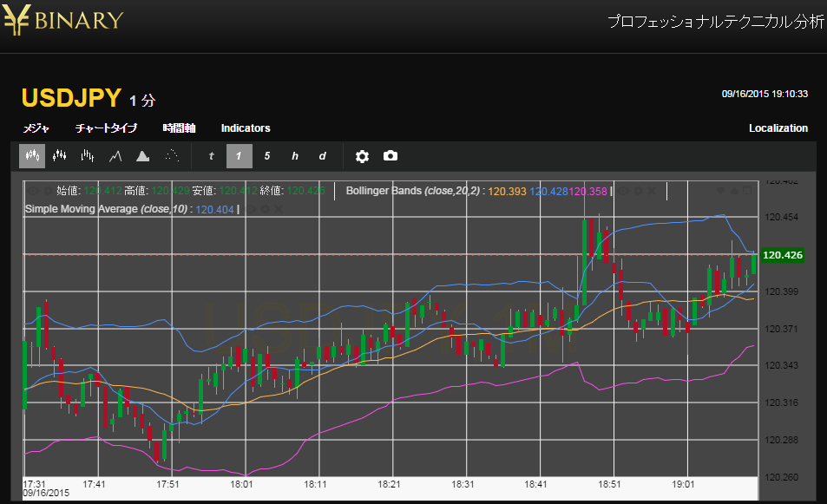The image size is (827, 504).
Task: Open gear icon next to 始値 price series
Action: click(47, 191)
